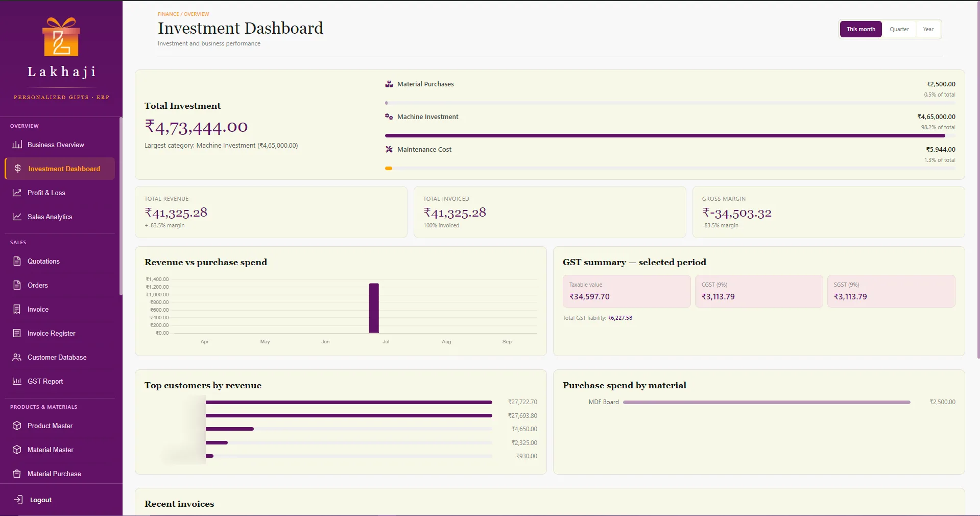This screenshot has width=980, height=516.
Task: Click the CGST (9%) card
Action: pyautogui.click(x=759, y=291)
